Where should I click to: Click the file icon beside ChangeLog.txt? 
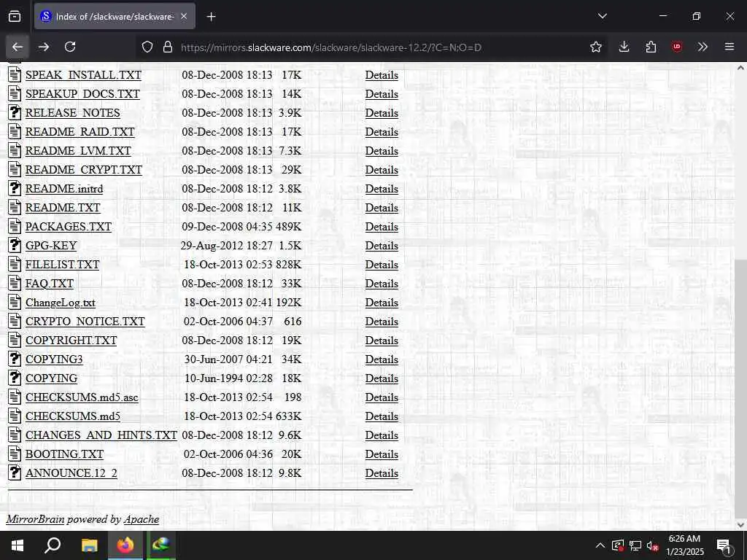(x=15, y=303)
